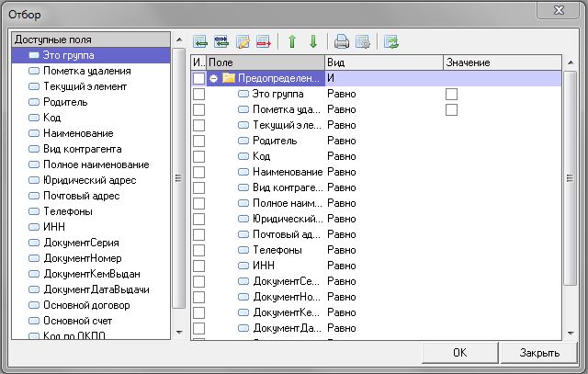The width and height of the screenshot is (588, 374).
Task: Select Юридический адрес in available fields
Action: [86, 180]
